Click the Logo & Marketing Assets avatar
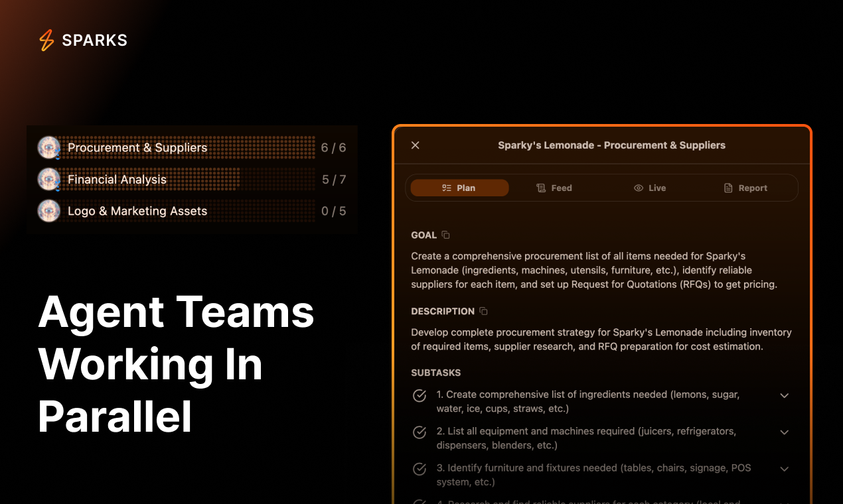The height and width of the screenshot is (504, 843). pos(48,211)
